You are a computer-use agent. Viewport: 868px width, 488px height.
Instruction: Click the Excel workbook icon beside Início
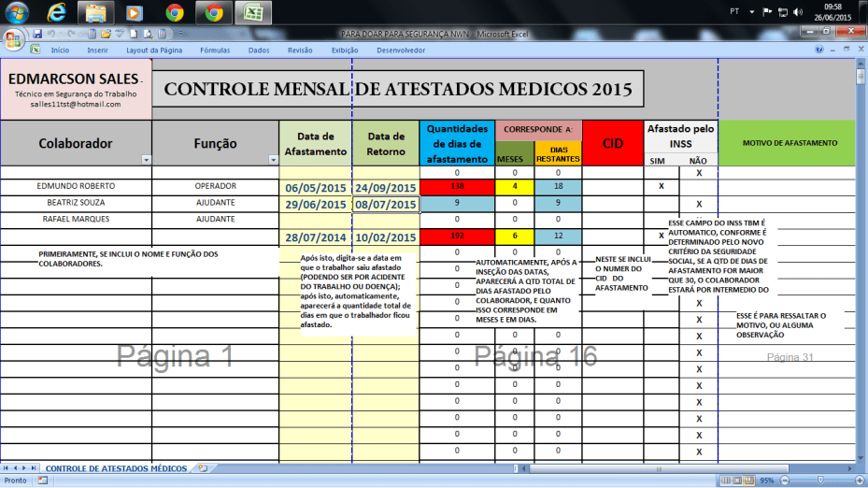(x=35, y=50)
